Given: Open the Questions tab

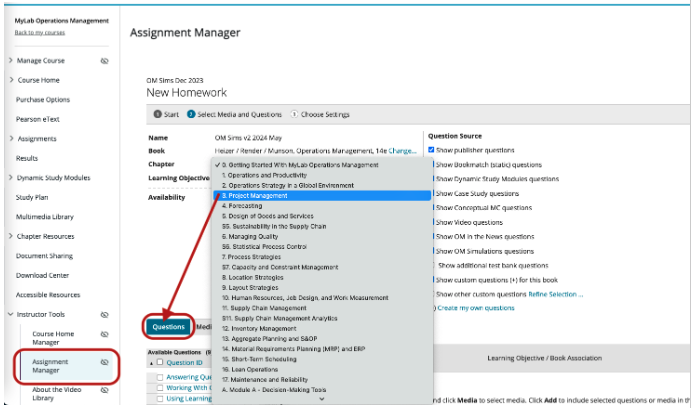Looking at the screenshot, I should 167,326.
